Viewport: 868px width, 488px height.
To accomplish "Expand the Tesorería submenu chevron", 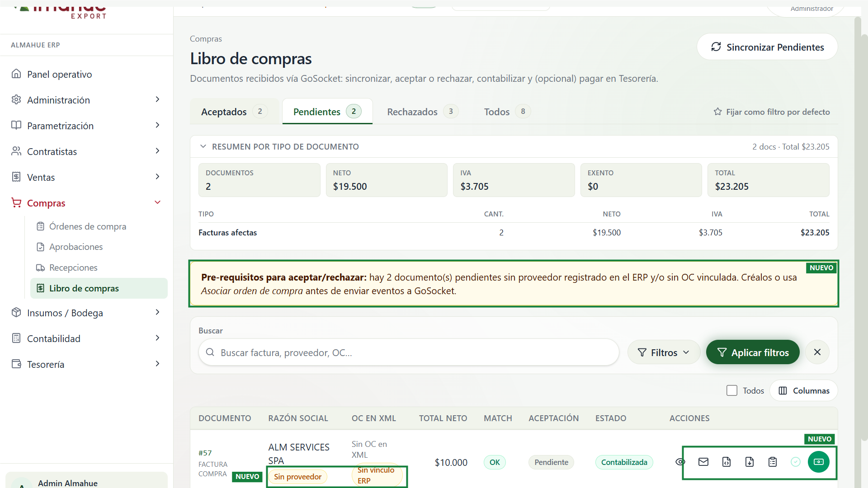I will point(157,364).
